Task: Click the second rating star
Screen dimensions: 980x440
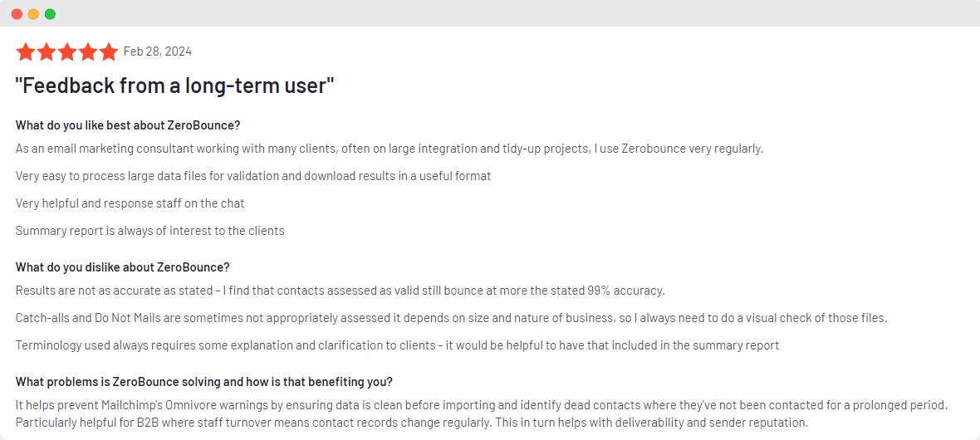Action: click(x=47, y=52)
